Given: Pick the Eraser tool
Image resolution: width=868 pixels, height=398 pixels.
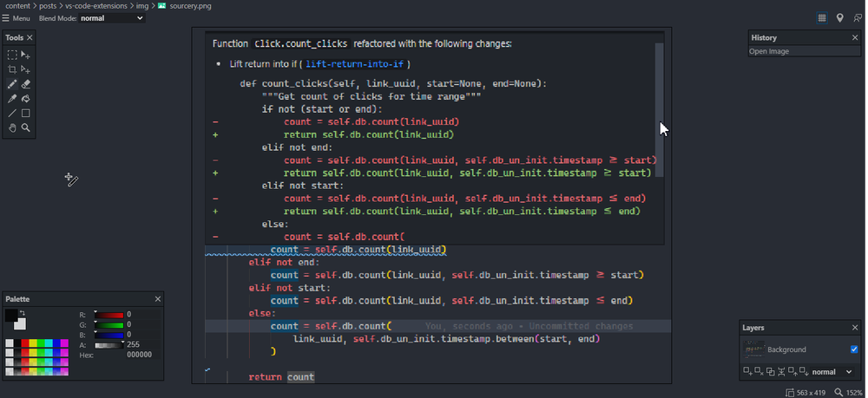Looking at the screenshot, I should pos(25,84).
